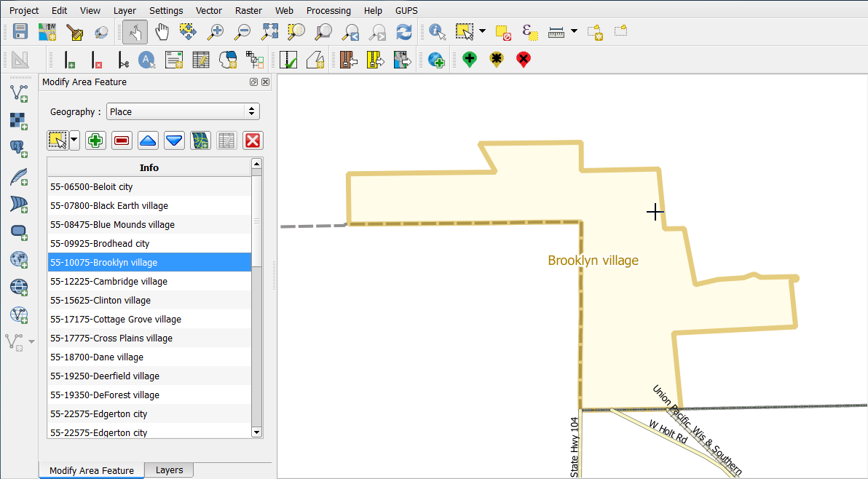Switch to the Layers tab

click(169, 470)
